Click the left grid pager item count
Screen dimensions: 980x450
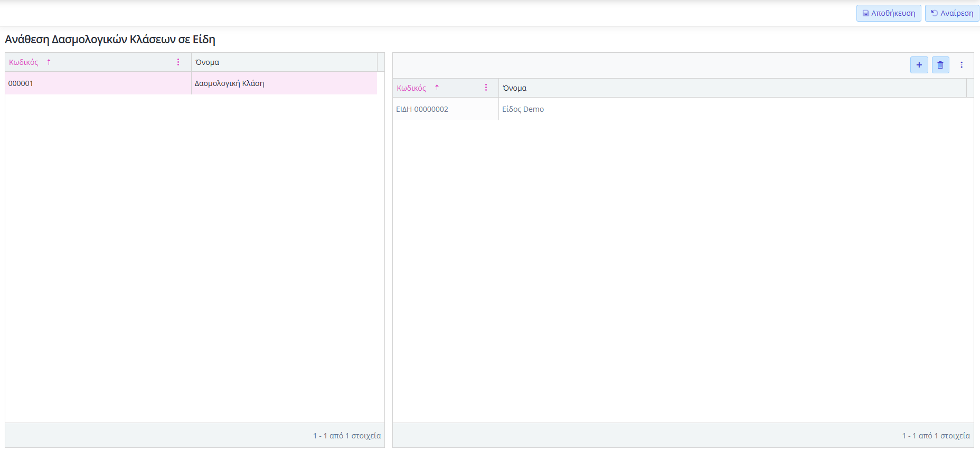click(x=346, y=436)
